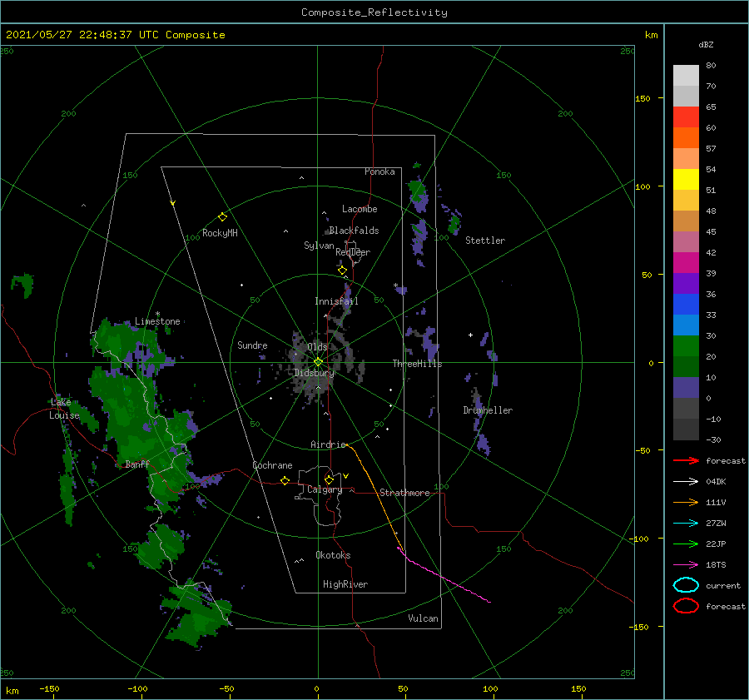Click the Didsbury label

coord(314,373)
